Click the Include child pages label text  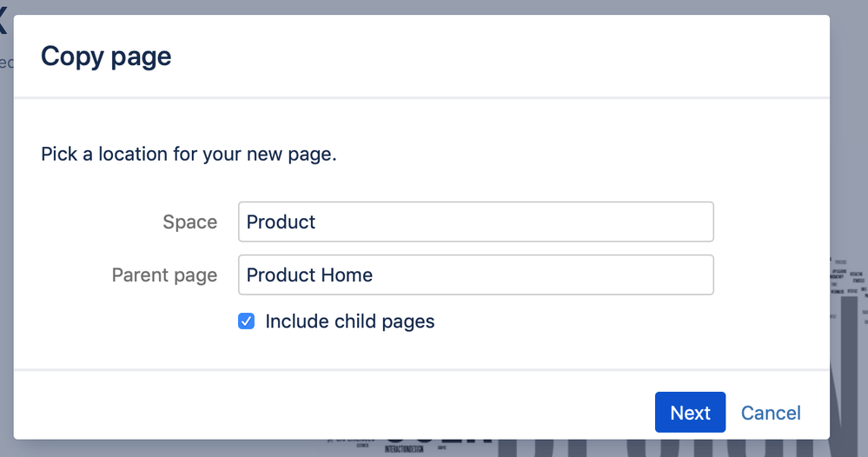(350, 321)
